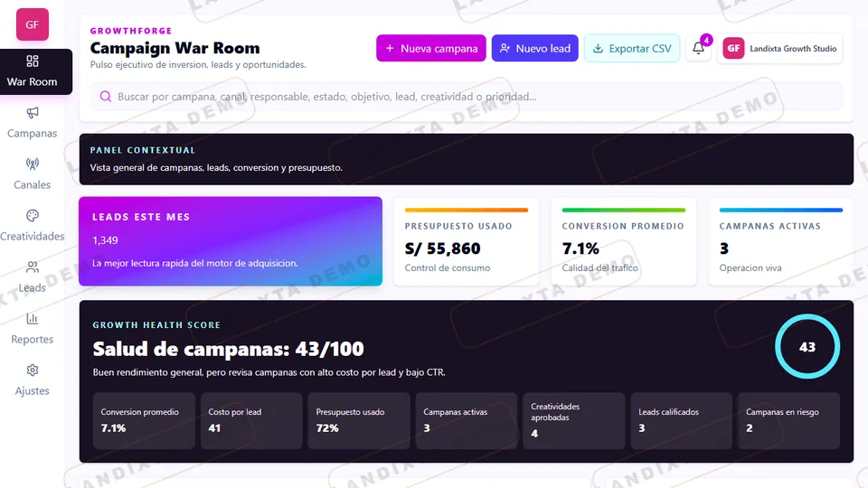Screen dimensions: 868x488
Task: Click the campaign search field
Action: pyautogui.click(x=467, y=97)
